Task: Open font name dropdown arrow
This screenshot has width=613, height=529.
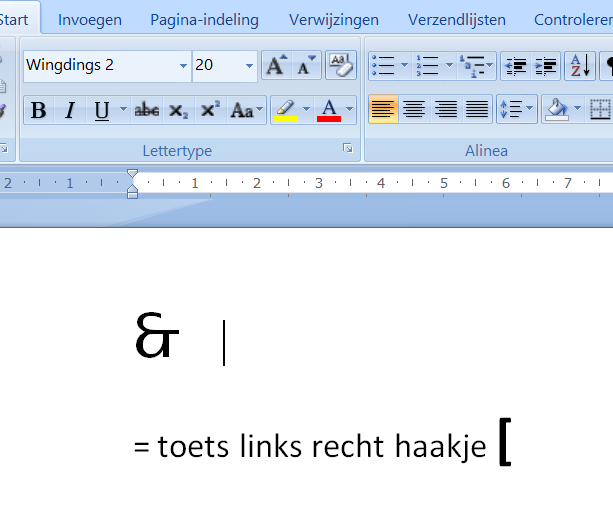Action: click(183, 66)
